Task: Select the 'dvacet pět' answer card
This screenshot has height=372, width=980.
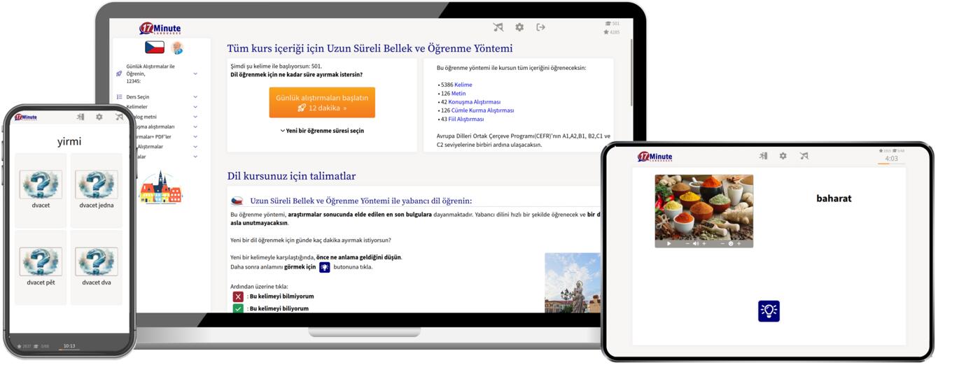Action: coord(41,267)
